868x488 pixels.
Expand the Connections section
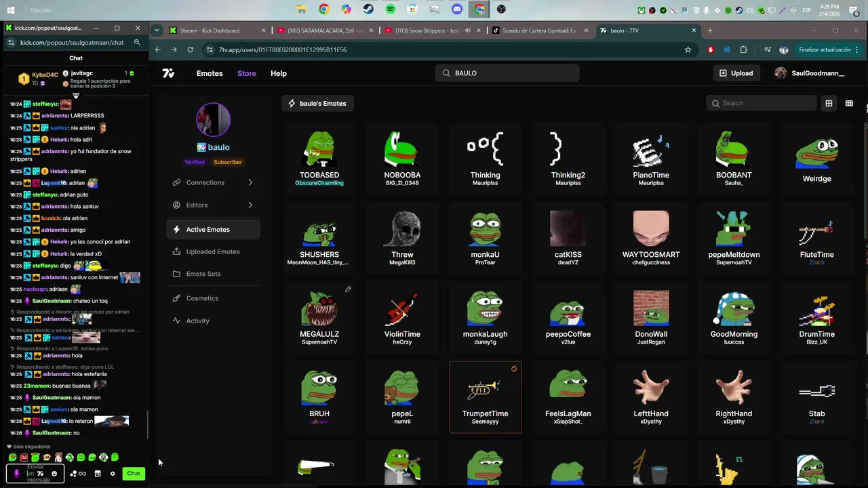(213, 182)
